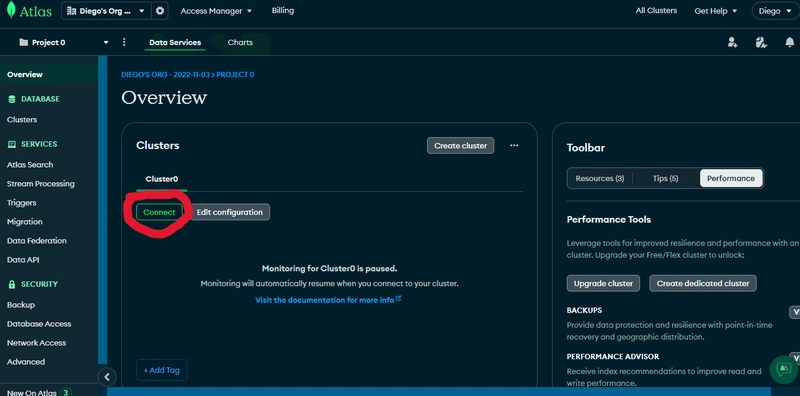Click the PROJECT 0 breadcrumb link
Image resolution: width=800 pixels, height=396 pixels.
coord(235,75)
